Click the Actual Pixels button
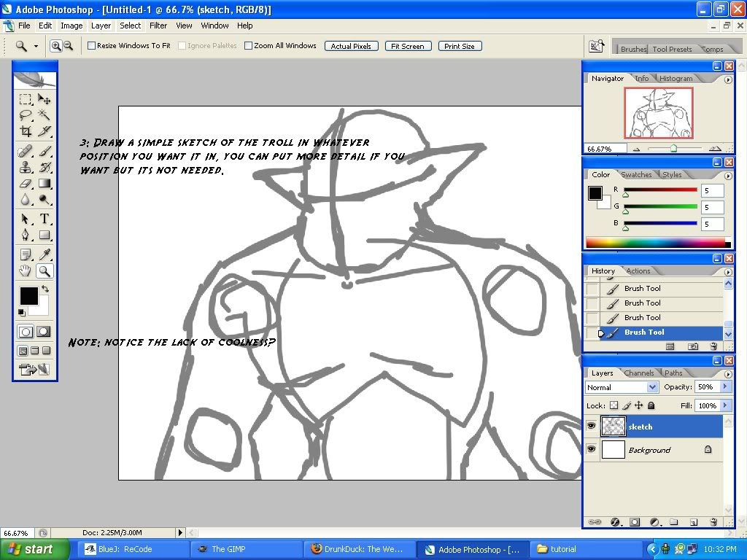 351,46
